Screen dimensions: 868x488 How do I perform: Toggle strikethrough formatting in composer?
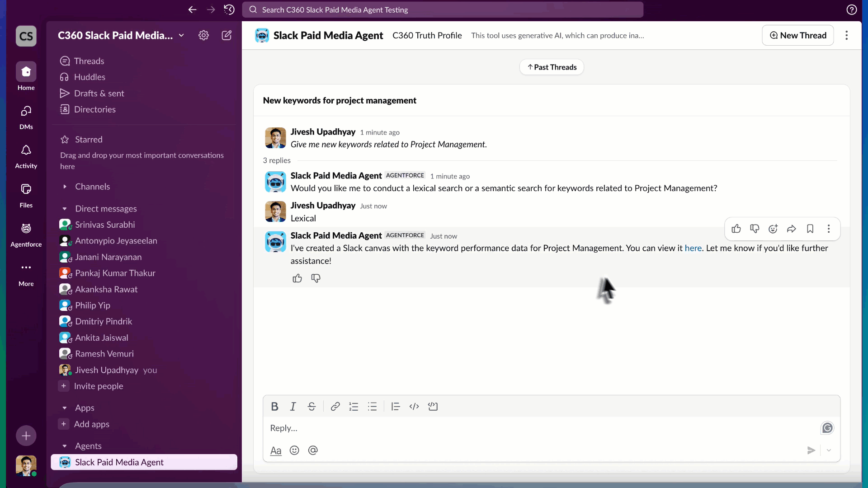click(311, 406)
